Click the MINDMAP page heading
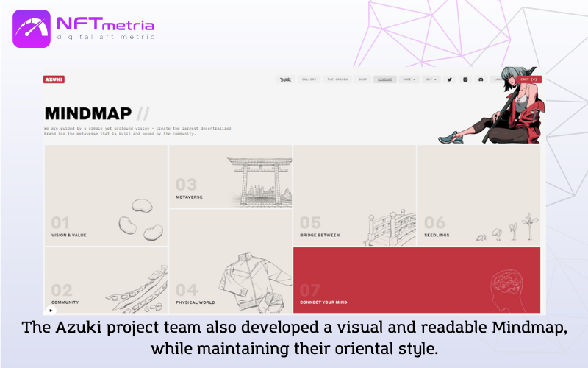The height and width of the screenshot is (368, 588). pyautogui.click(x=88, y=113)
